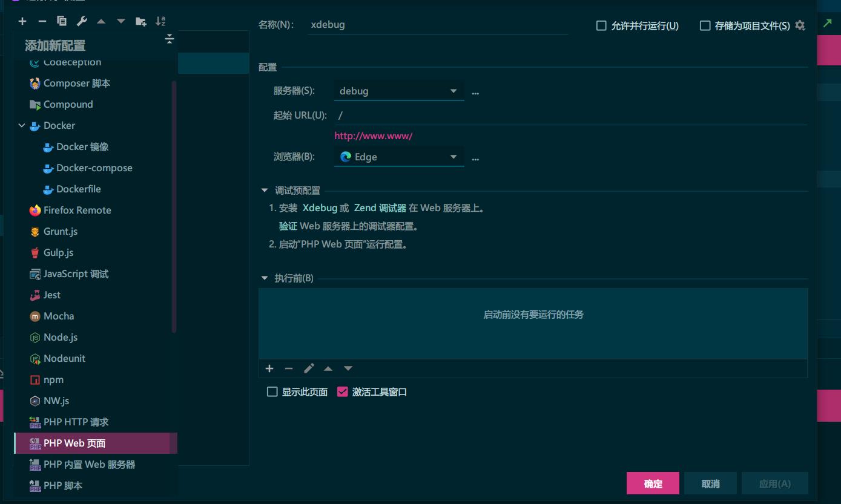Copy the selected configuration

pos(62,21)
